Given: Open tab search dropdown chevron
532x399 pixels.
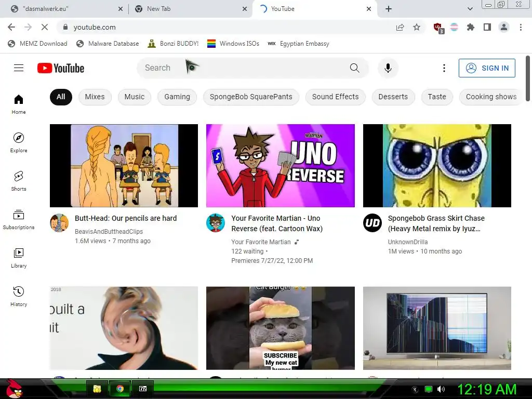Looking at the screenshot, I should (470, 9).
